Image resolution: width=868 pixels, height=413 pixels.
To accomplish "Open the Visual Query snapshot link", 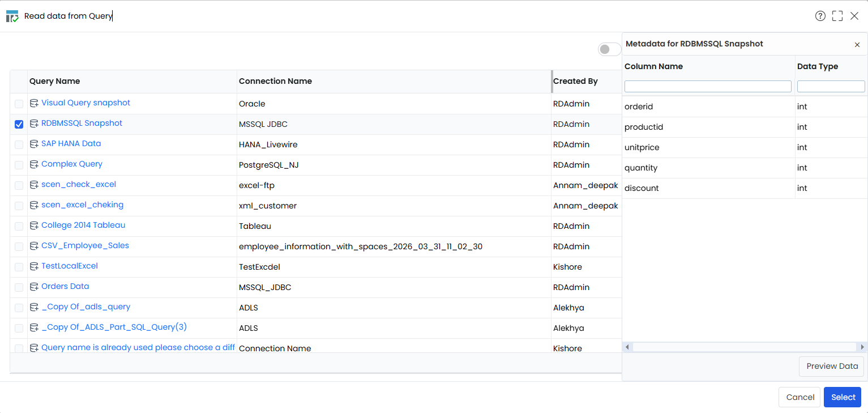I will coord(85,103).
